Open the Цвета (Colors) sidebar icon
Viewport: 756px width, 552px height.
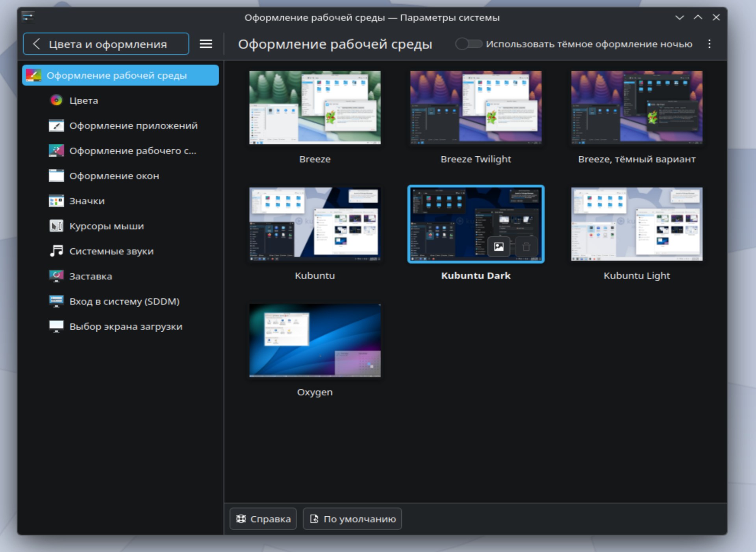56,100
